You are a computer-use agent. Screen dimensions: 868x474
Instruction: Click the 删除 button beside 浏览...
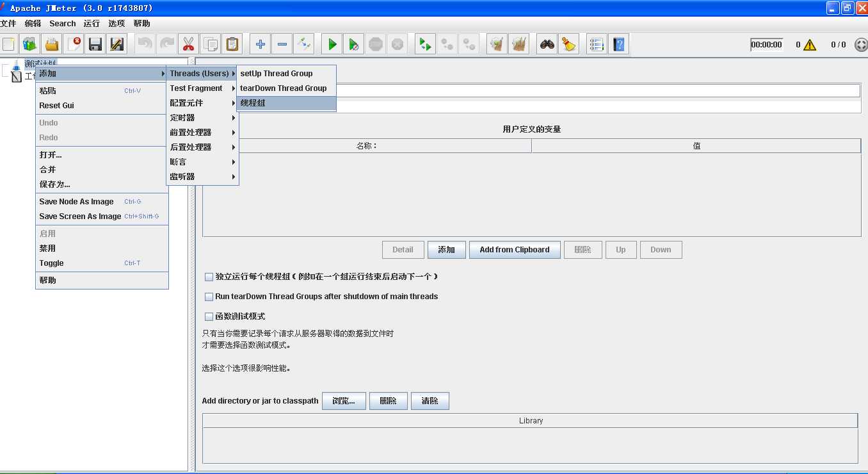click(x=389, y=401)
